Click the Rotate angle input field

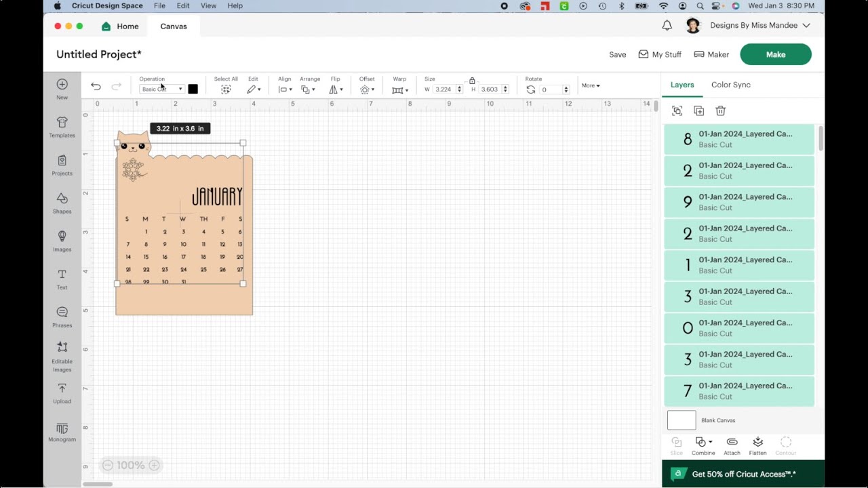[x=551, y=89]
